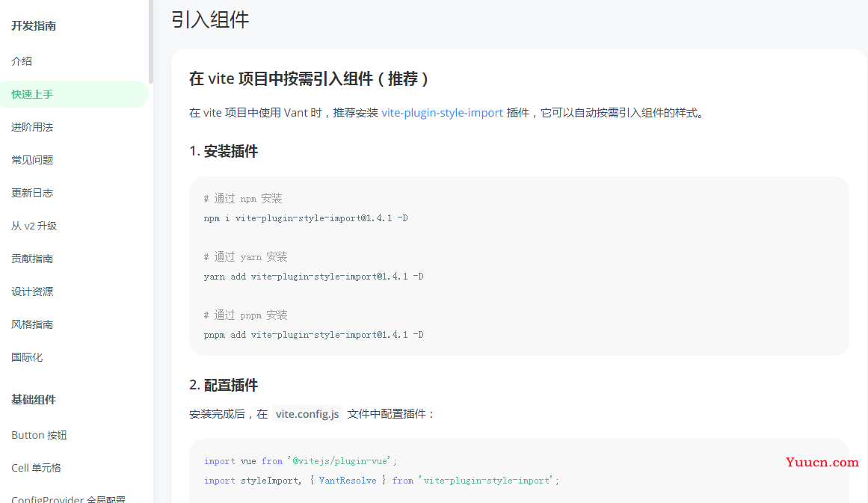Click the heading 在 vite 项目中按需引入组件（推荐）

(x=309, y=79)
